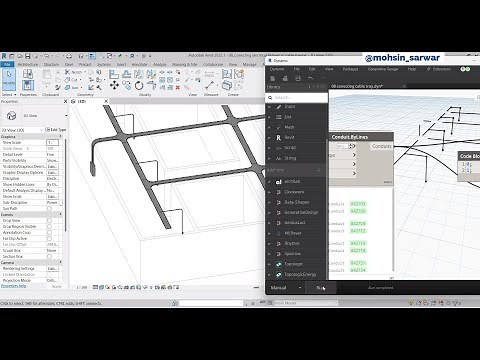
Task: Select the Offset tool in Modify panel
Action: [127, 74]
